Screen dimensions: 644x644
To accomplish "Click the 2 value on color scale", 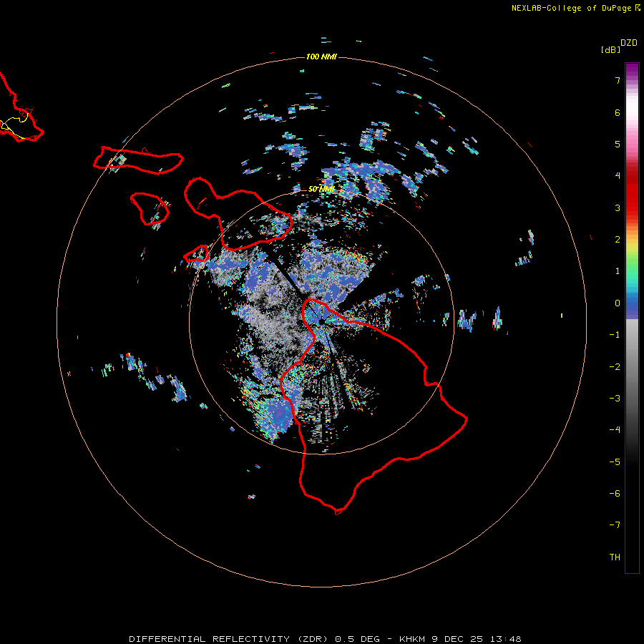I will [618, 240].
